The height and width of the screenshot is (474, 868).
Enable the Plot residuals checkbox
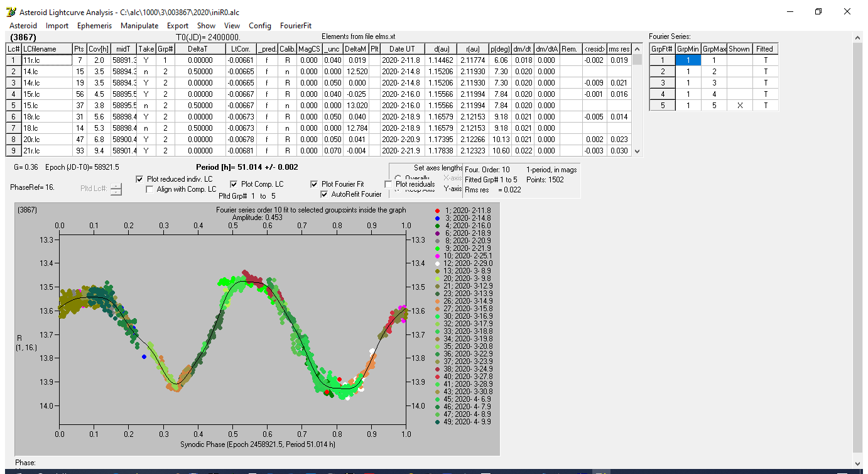click(x=388, y=184)
